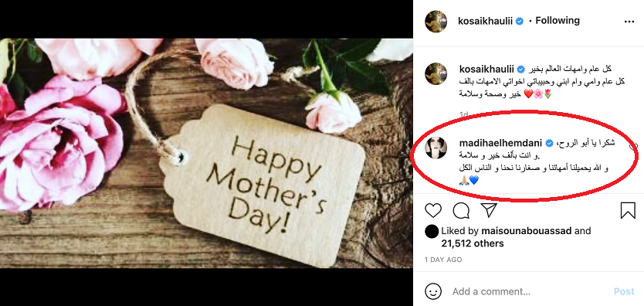The image size is (644, 306).
Task: Open the three-dot more options menu
Action: coord(629,22)
